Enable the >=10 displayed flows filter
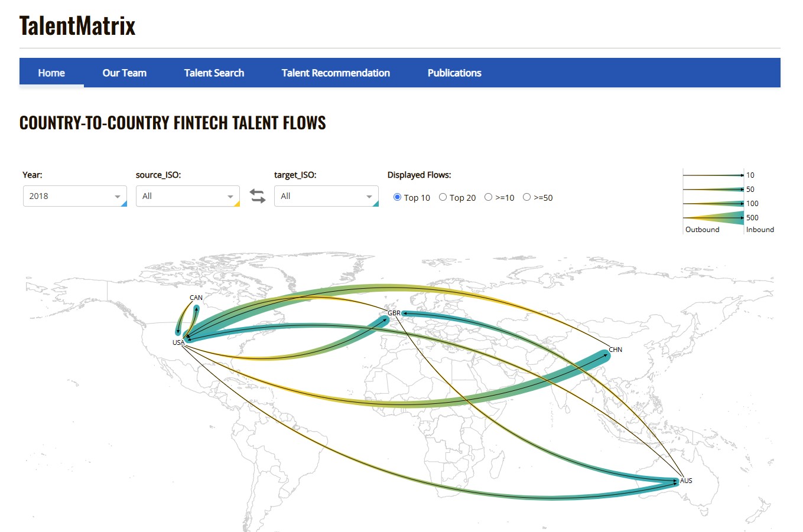Viewport: 803px width, 532px height. (489, 197)
